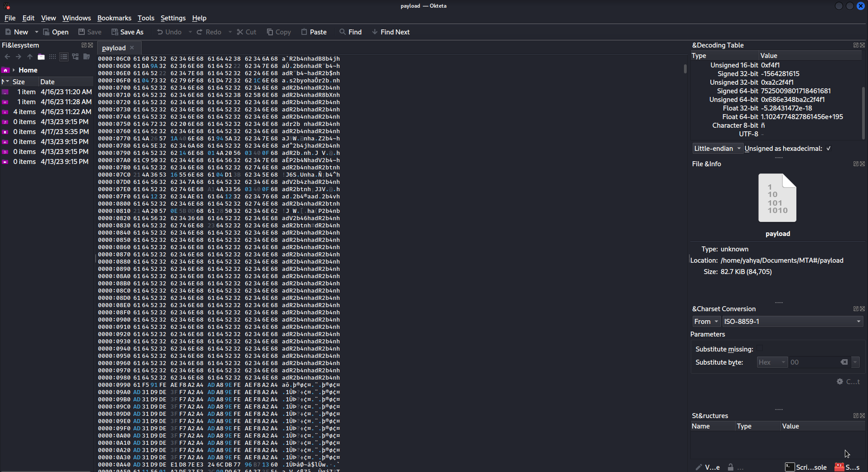868x472 pixels.
Task: Click the Open file toolbar button
Action: (56, 32)
